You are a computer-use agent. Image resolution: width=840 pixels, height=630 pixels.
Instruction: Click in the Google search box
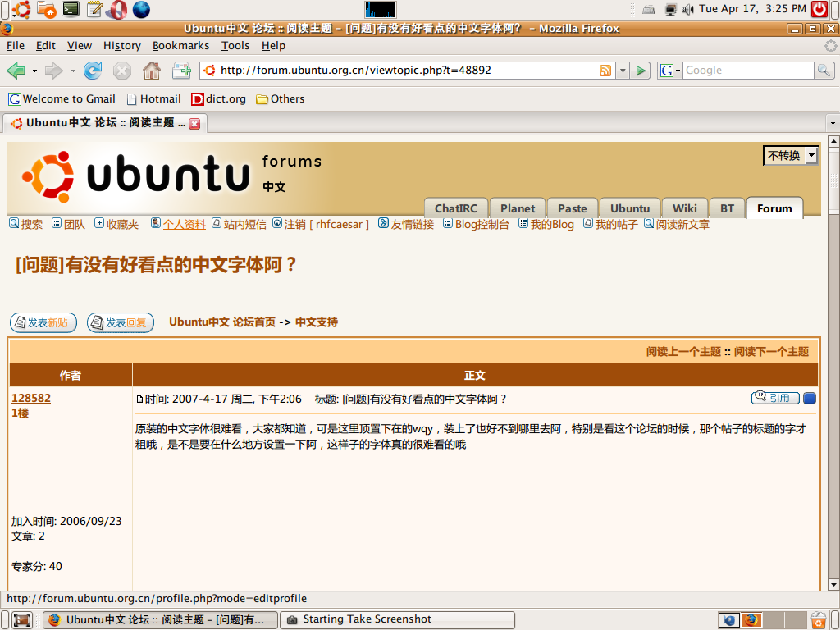point(748,71)
